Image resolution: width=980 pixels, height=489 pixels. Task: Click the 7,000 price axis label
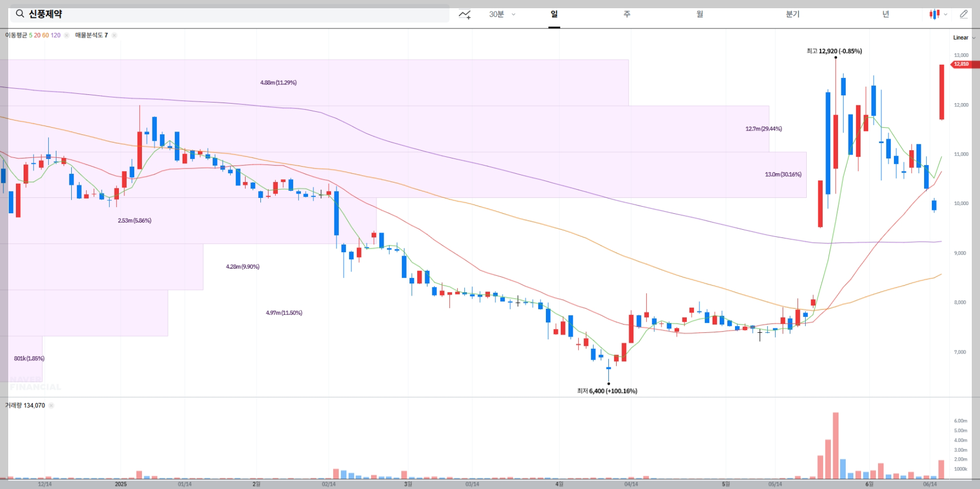pyautogui.click(x=960, y=352)
